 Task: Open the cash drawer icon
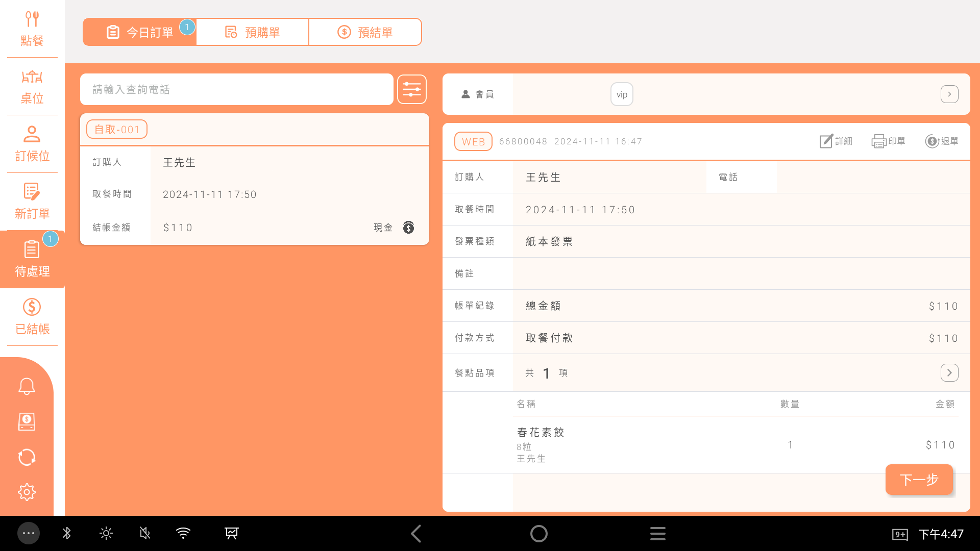27,421
